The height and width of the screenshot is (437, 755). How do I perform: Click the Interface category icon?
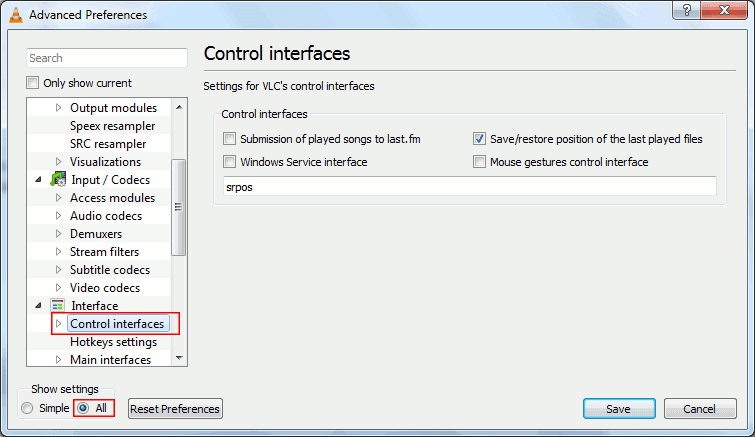point(58,306)
